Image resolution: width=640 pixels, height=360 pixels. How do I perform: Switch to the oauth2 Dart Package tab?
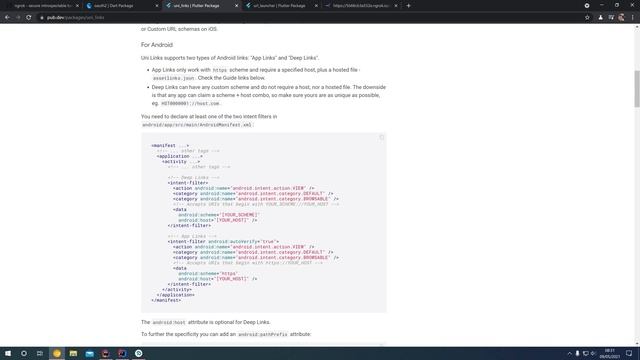[121, 6]
